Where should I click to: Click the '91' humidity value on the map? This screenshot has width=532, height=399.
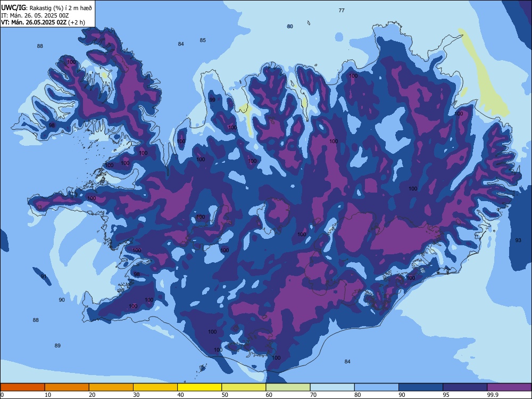(44, 277)
